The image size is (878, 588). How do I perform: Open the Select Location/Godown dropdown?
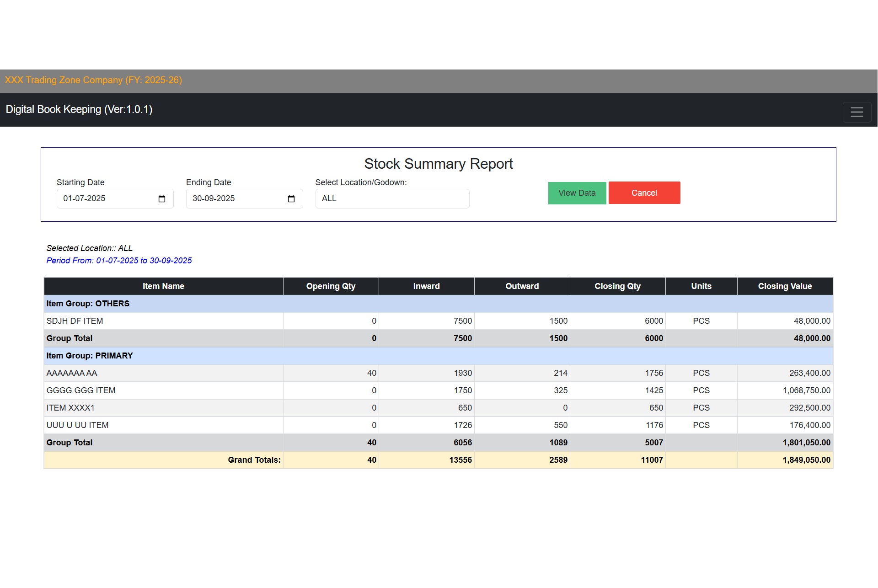pos(392,199)
